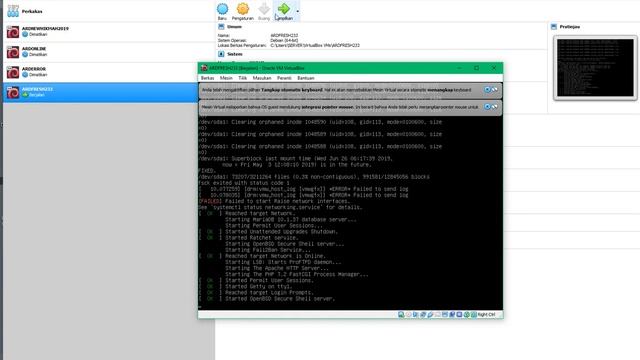
Task: Click the Right Ctrl host key indicator
Action: 487,315
